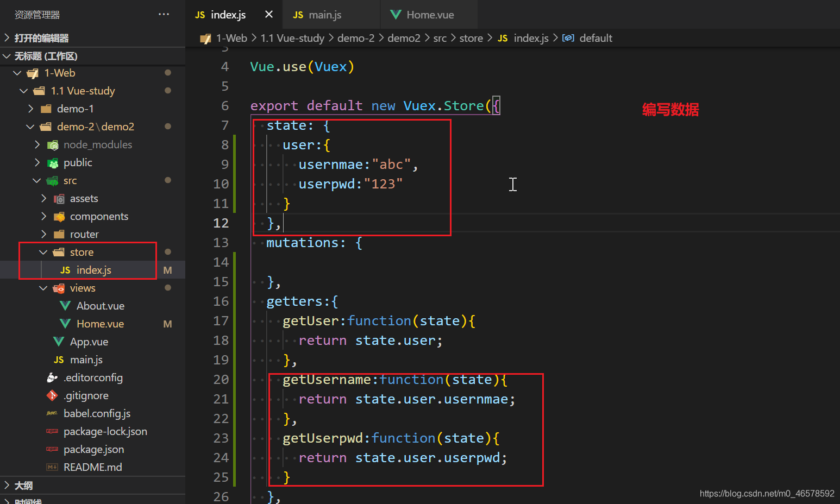Expand the node_modules folder chevron
This screenshot has width=840, height=504.
point(37,144)
